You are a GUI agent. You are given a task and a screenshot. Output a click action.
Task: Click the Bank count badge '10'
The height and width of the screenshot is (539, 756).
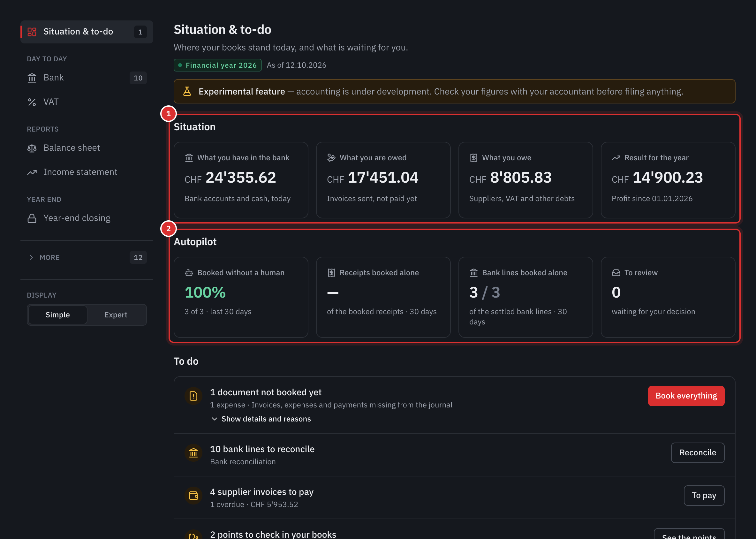click(x=138, y=78)
